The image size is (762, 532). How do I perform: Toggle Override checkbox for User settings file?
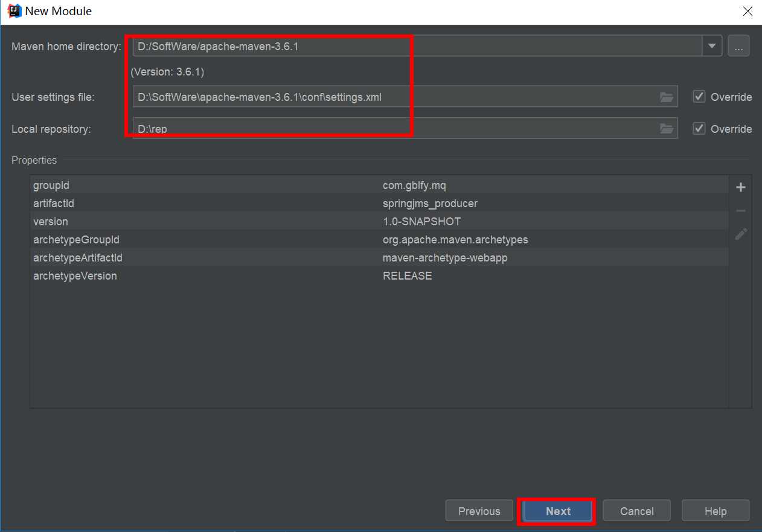click(699, 97)
